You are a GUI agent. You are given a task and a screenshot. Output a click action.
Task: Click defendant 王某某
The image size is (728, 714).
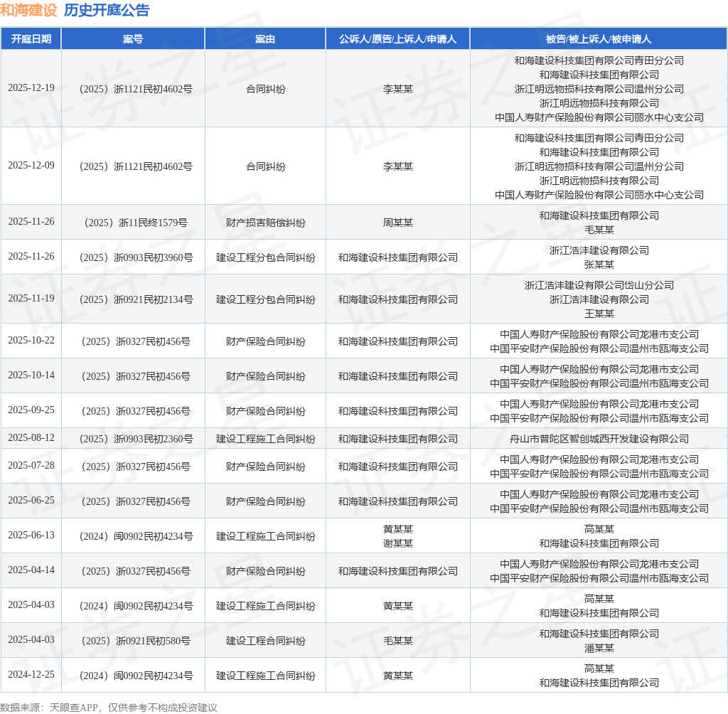(x=599, y=314)
